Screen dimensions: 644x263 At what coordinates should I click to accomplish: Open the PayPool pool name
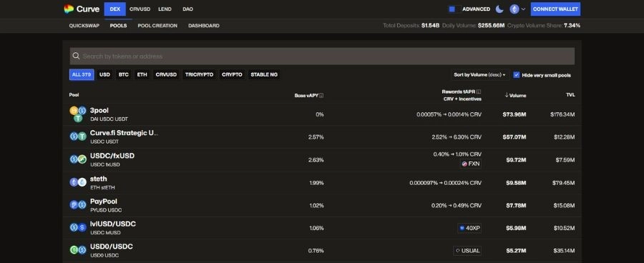(x=104, y=202)
